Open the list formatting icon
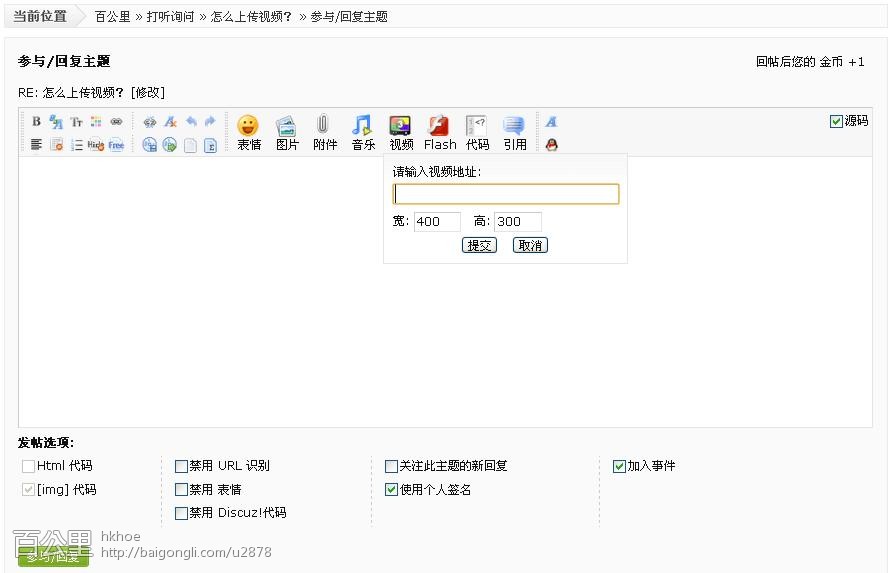Image resolution: width=892 pixels, height=573 pixels. tap(76, 145)
